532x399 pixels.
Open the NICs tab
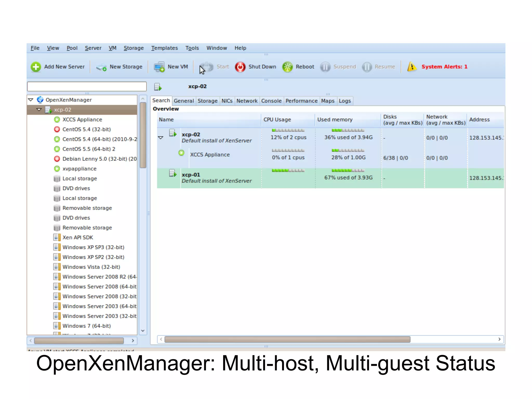pos(227,101)
